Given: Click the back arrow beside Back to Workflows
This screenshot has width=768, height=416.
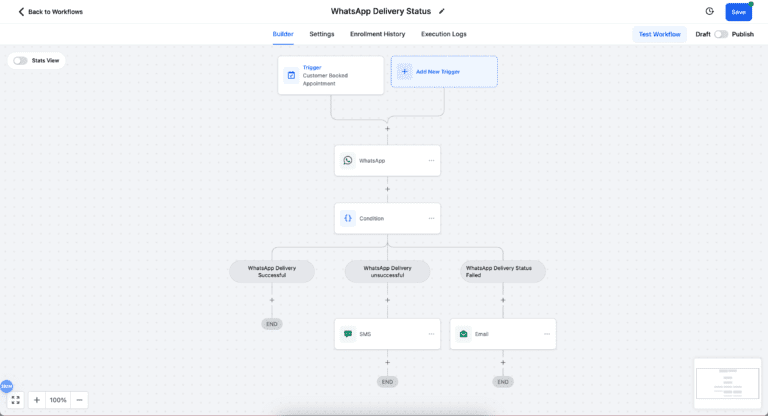Looking at the screenshot, I should 21,12.
